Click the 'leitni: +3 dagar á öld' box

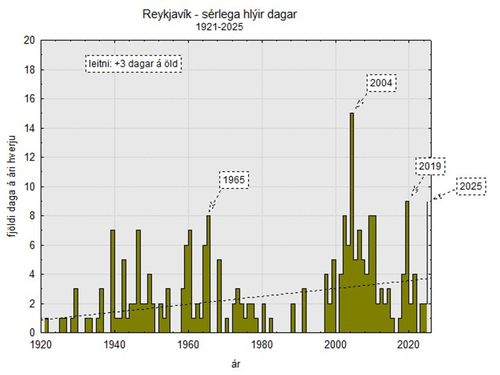coord(133,64)
